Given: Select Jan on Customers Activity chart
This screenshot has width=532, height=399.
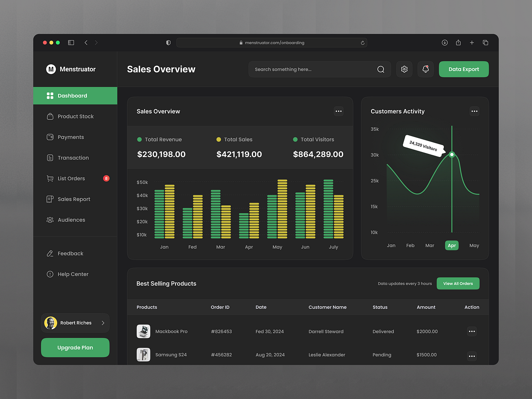Looking at the screenshot, I should point(391,246).
